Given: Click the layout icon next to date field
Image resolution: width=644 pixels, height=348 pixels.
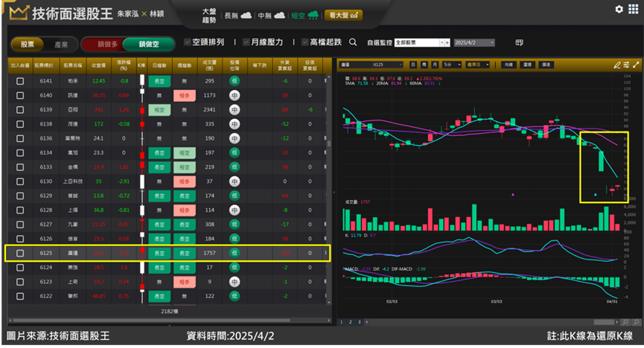Looking at the screenshot, I should [x=519, y=42].
